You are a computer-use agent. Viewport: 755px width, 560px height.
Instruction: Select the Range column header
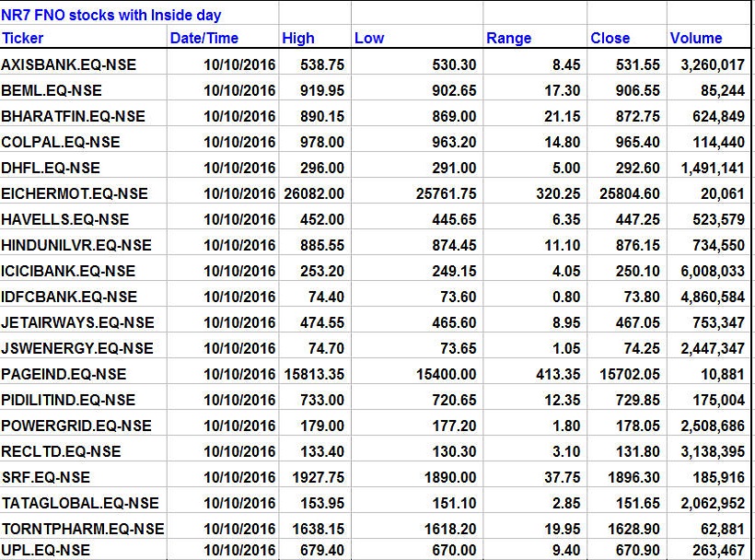[508, 38]
